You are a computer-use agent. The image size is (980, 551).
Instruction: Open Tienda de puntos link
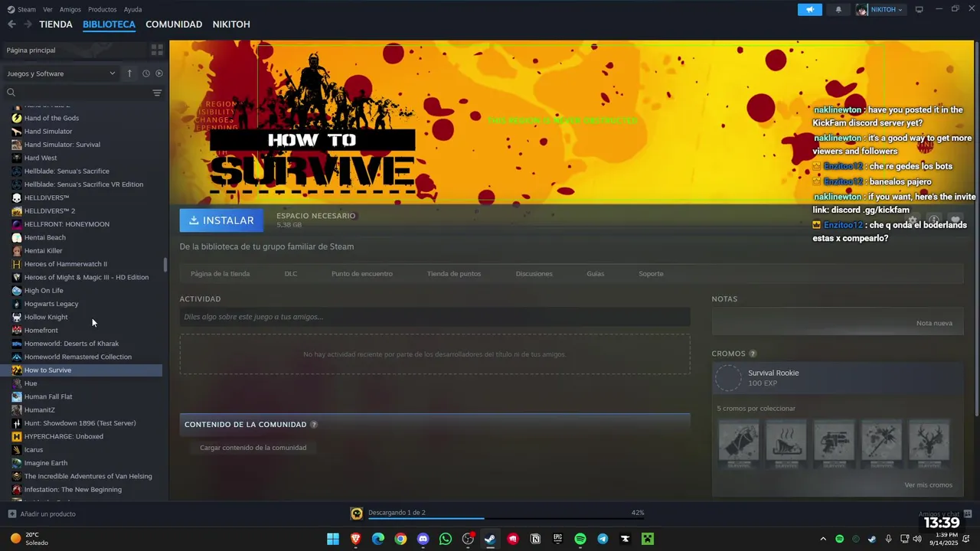pos(454,273)
